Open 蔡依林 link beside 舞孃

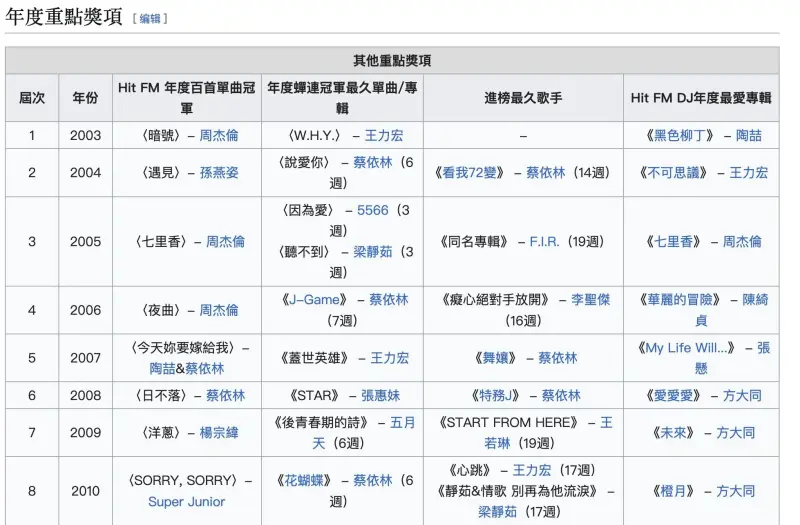[x=558, y=358]
